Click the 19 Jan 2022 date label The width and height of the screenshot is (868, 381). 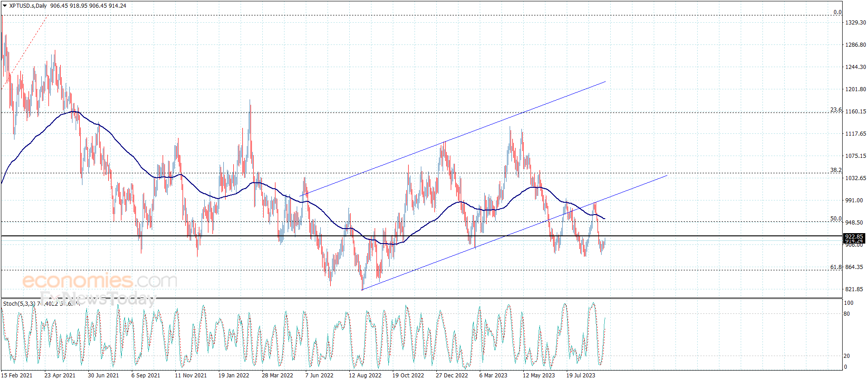click(x=234, y=375)
